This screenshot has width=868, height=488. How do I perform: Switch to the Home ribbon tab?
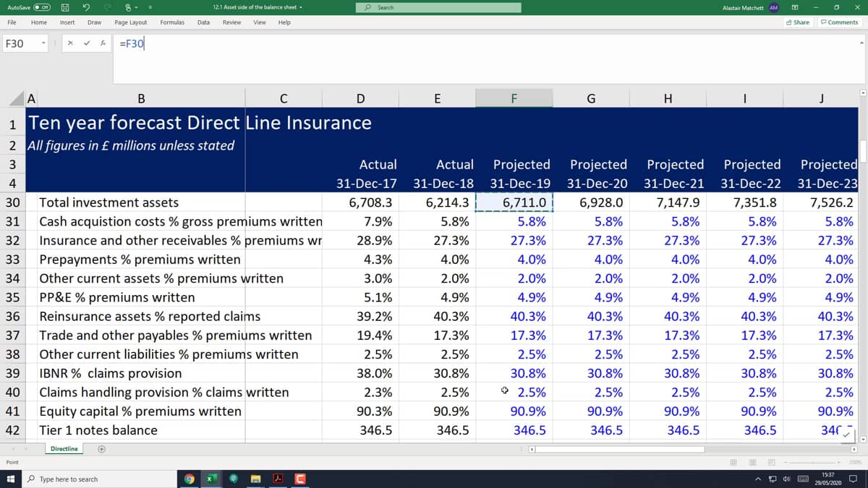[39, 22]
